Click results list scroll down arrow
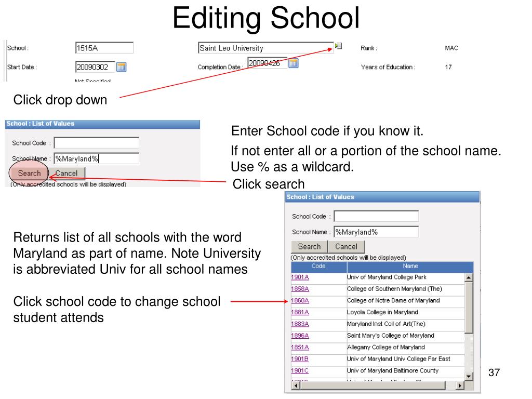Viewport: 532px width, 399px height. [469, 376]
